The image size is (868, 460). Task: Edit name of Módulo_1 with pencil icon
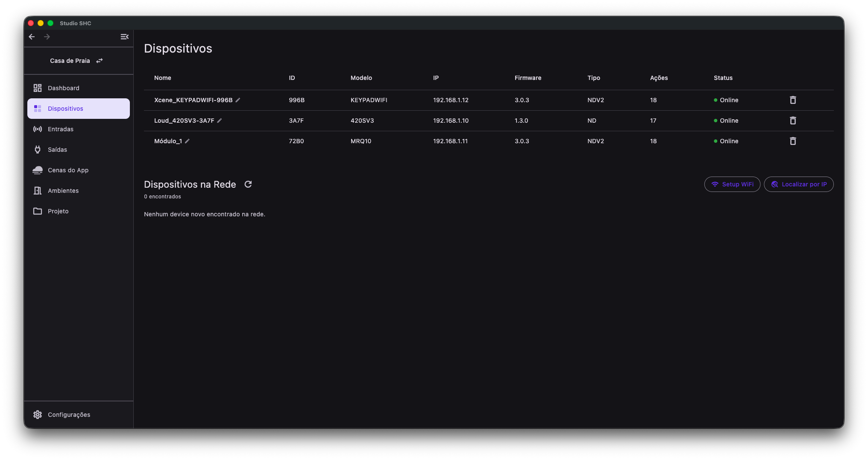tap(187, 141)
